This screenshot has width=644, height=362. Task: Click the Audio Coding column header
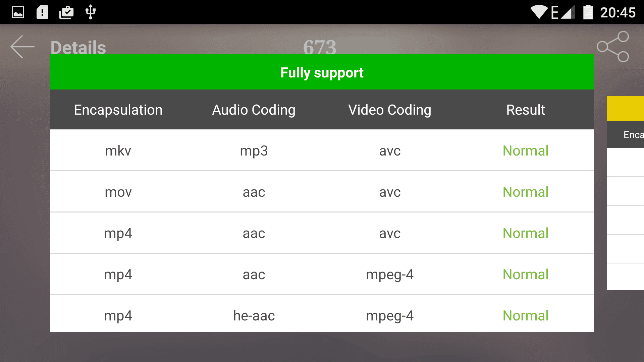(x=254, y=110)
